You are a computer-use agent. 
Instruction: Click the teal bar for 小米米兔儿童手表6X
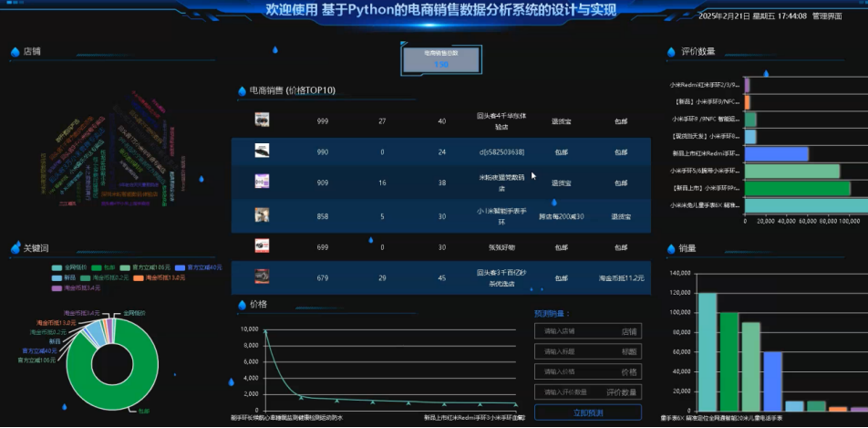(806, 205)
